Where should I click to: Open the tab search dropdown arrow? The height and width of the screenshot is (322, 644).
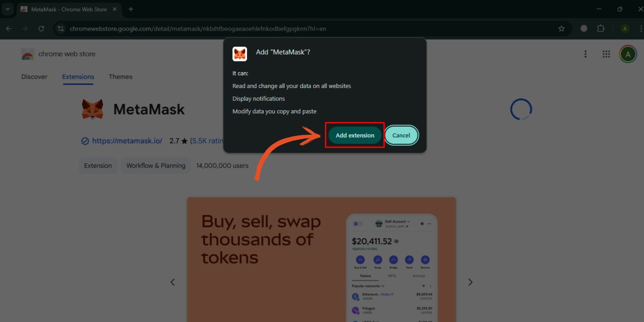[x=7, y=9]
